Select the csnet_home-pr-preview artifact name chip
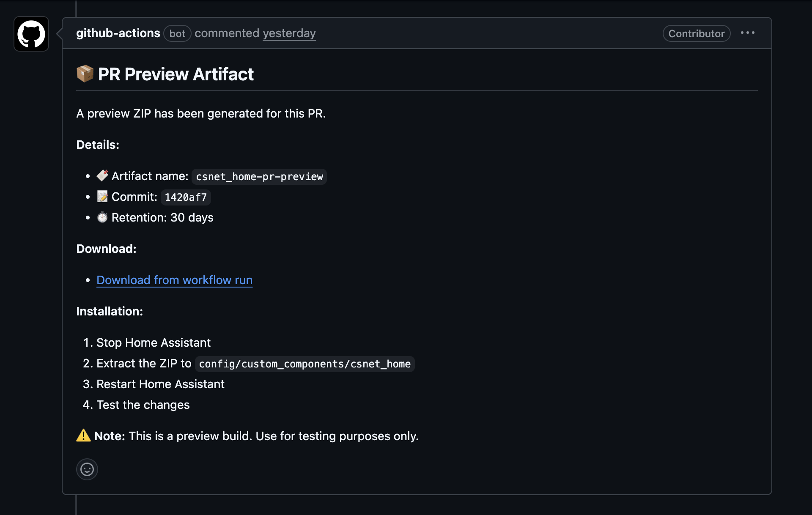The height and width of the screenshot is (515, 812). 259,177
